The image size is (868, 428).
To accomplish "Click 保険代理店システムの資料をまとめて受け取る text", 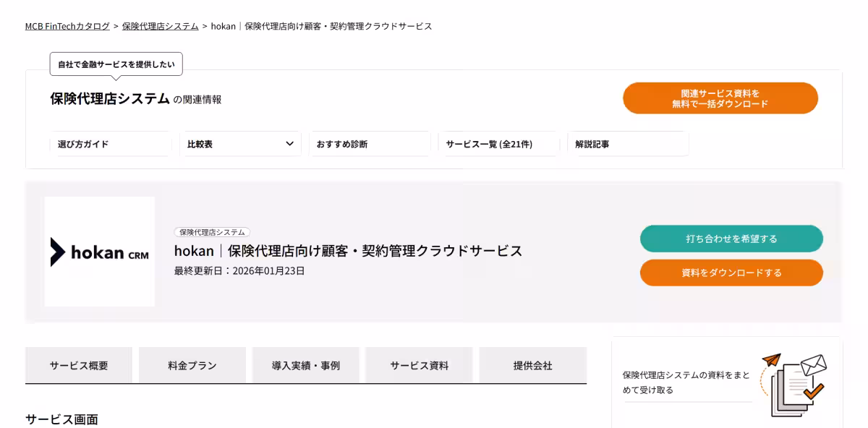I will pyautogui.click(x=686, y=382).
